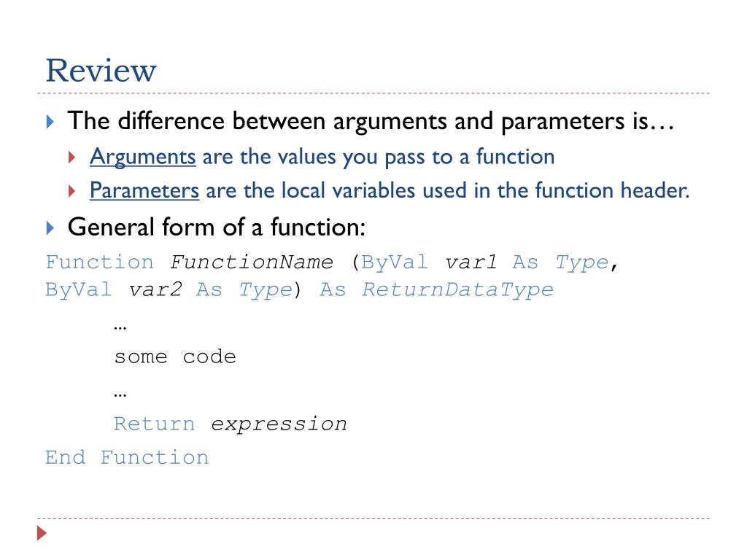Click the red play triangle at bottom left
The image size is (747, 560).
(42, 533)
